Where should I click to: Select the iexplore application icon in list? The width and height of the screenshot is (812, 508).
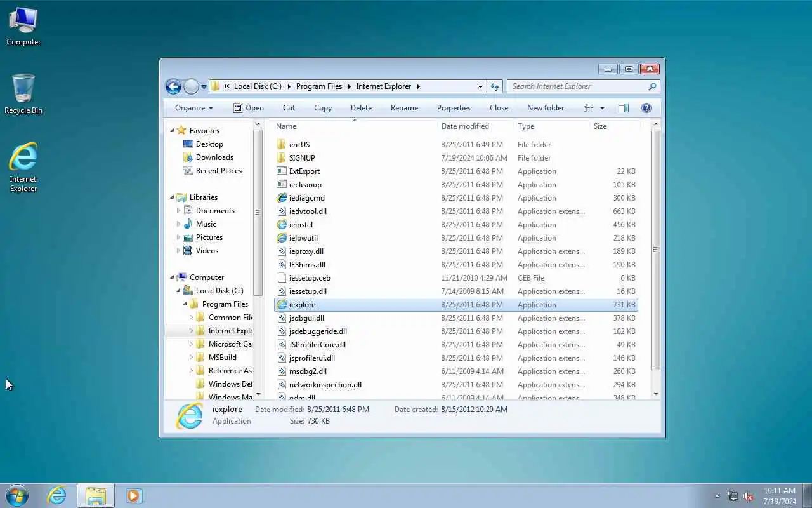[x=282, y=305]
